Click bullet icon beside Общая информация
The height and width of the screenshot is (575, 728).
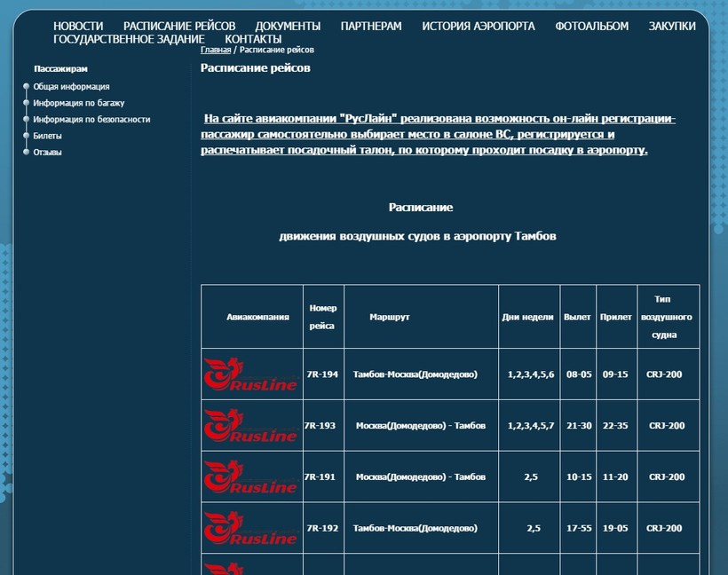click(27, 86)
